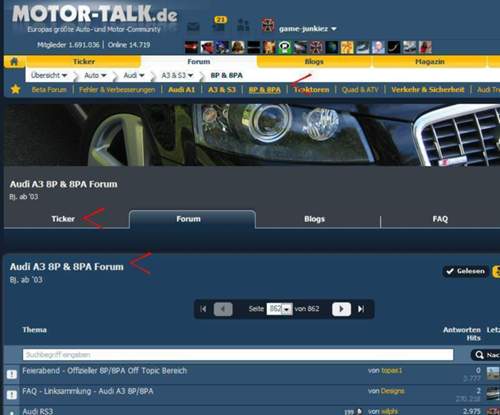
Task: Click Mitglieder 1.691.836 counter text
Action: click(68, 45)
